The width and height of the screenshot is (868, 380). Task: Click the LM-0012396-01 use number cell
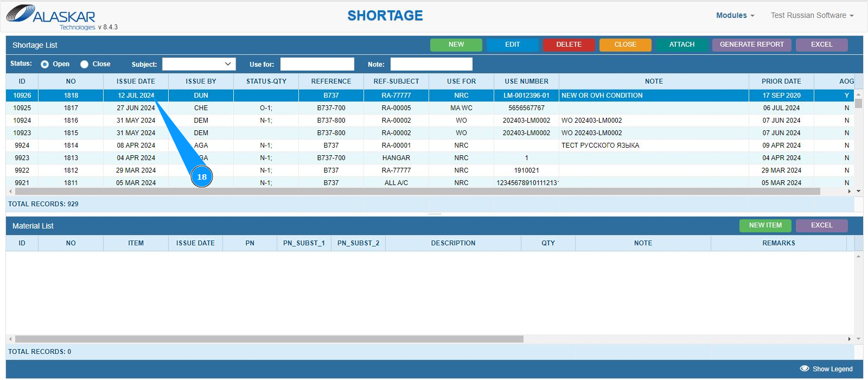526,96
